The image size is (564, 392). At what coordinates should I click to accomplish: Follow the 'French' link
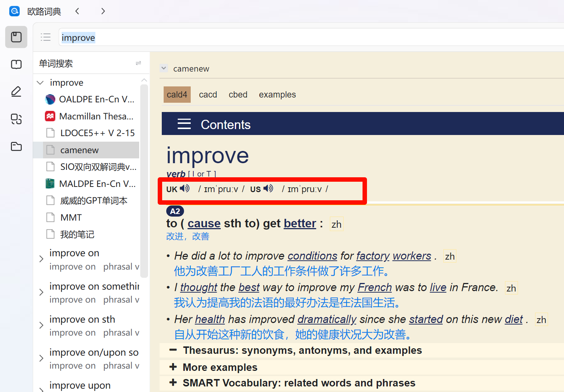[x=375, y=287]
